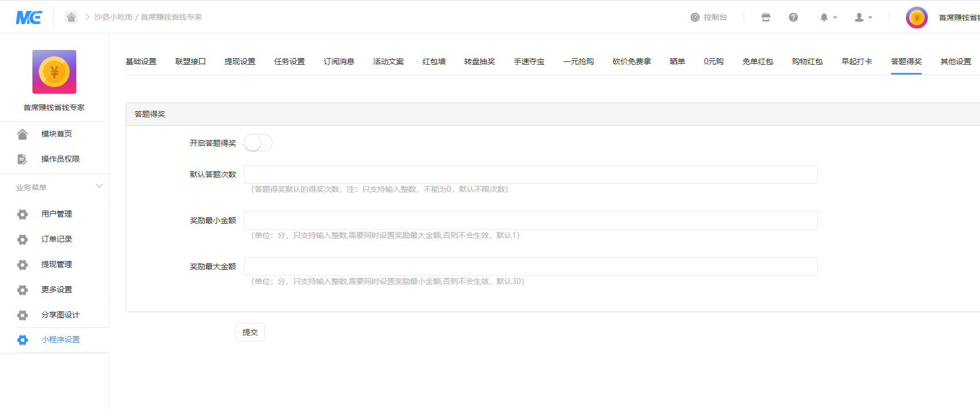Click the 模块首页 house icon
The image size is (980, 409).
22,134
